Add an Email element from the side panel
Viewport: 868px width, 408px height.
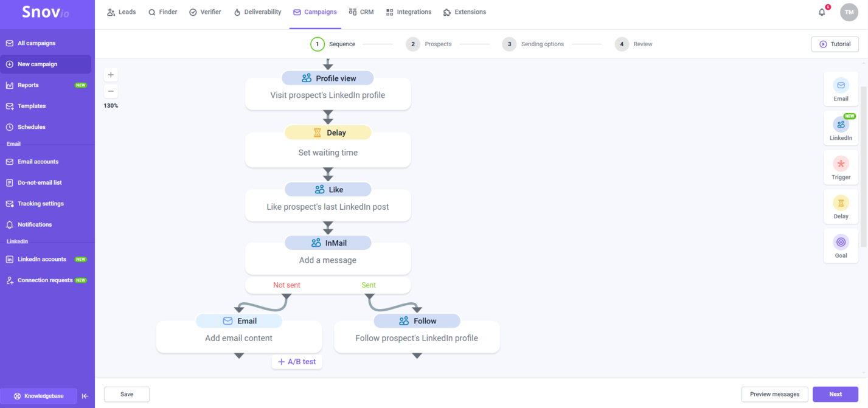841,89
